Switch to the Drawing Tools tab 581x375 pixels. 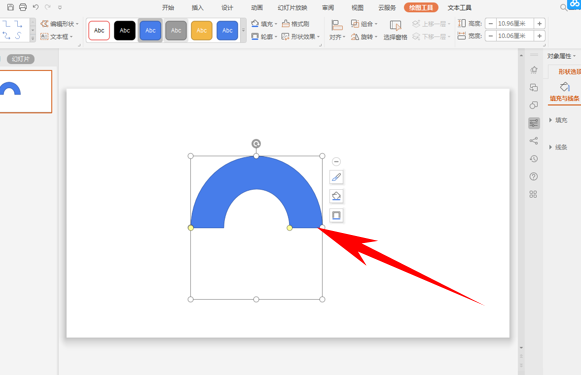421,7
